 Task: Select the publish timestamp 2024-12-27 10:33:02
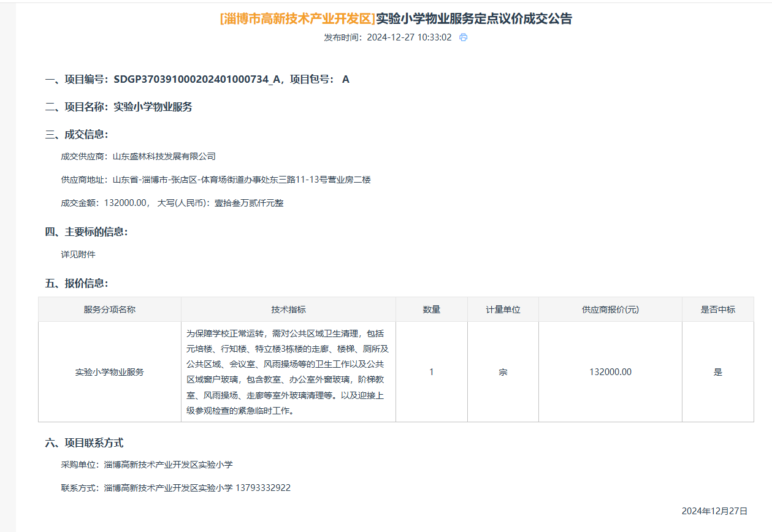point(409,37)
